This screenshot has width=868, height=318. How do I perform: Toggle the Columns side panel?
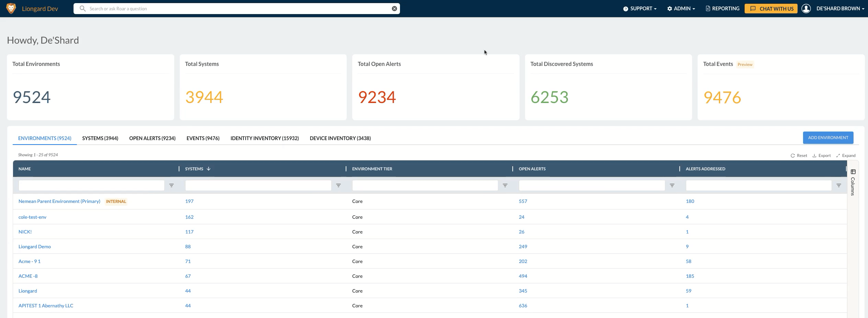point(853,182)
